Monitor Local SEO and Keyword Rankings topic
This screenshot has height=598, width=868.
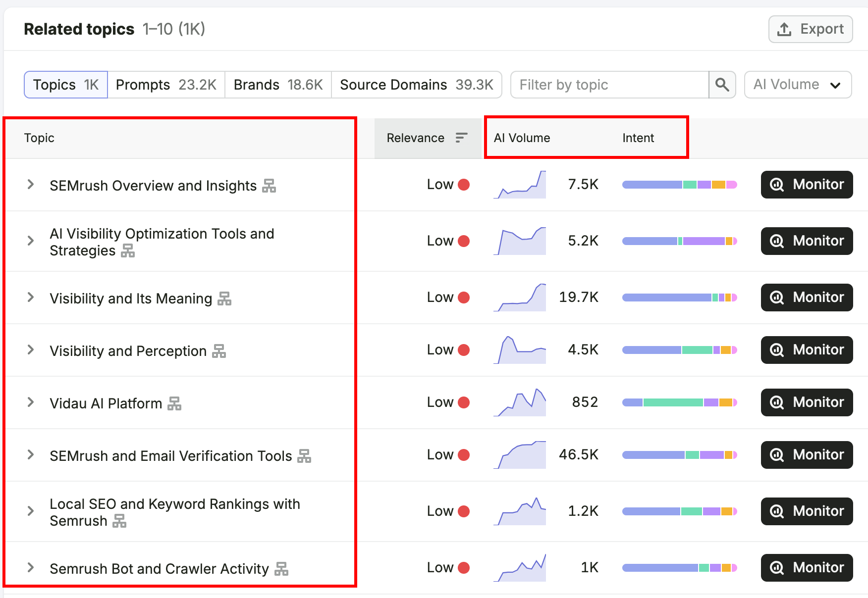[807, 511]
